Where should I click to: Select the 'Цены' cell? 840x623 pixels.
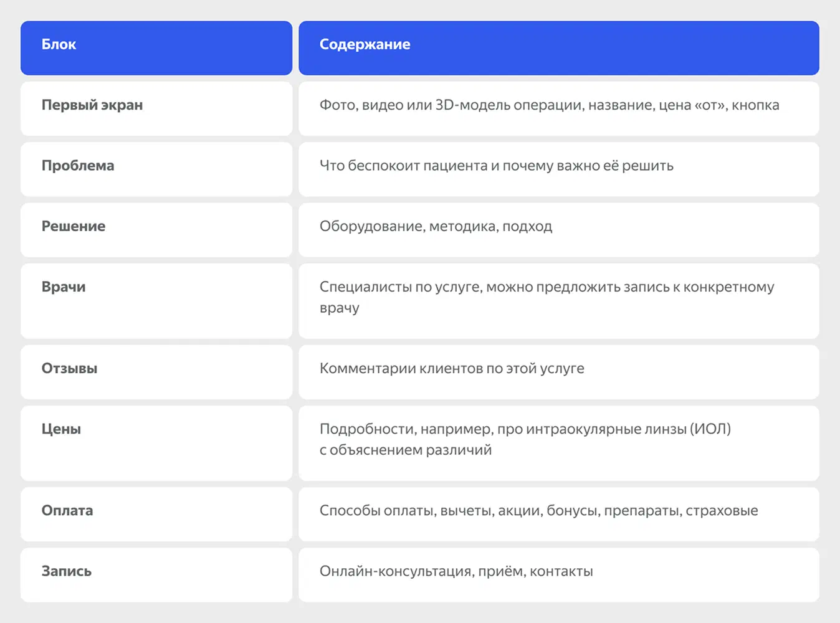point(156,443)
